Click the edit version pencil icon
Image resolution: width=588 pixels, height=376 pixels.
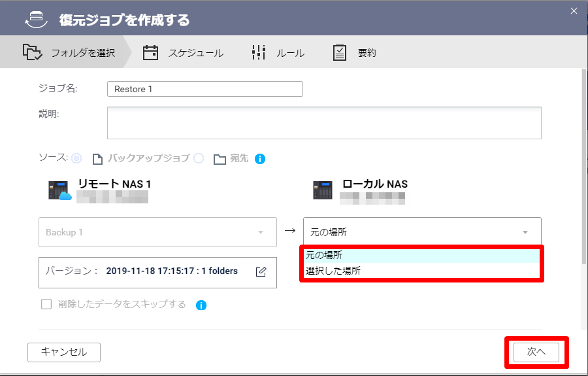[x=261, y=271]
